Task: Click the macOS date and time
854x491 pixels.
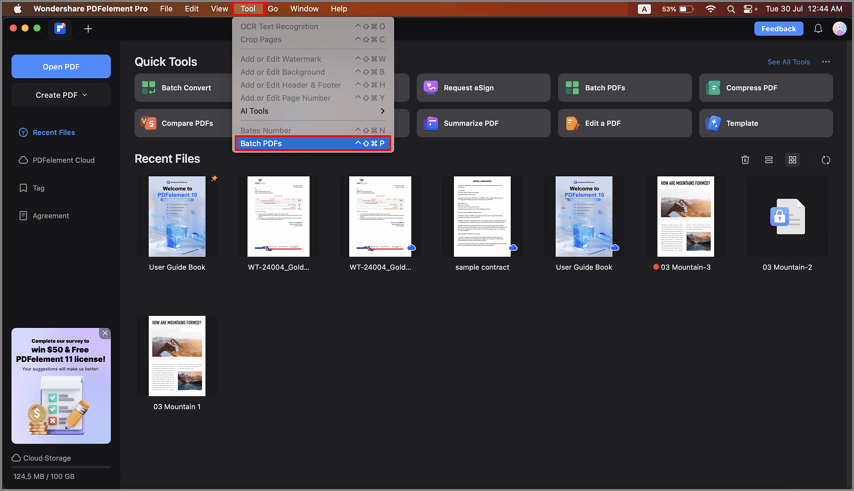Action: coord(804,9)
